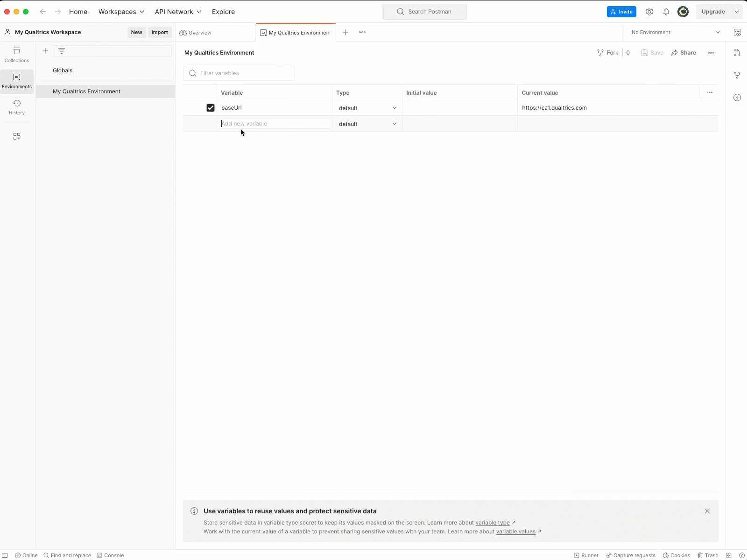Viewport: 747px width, 560px height.
Task: Open table column options three dots
Action: coord(710,92)
